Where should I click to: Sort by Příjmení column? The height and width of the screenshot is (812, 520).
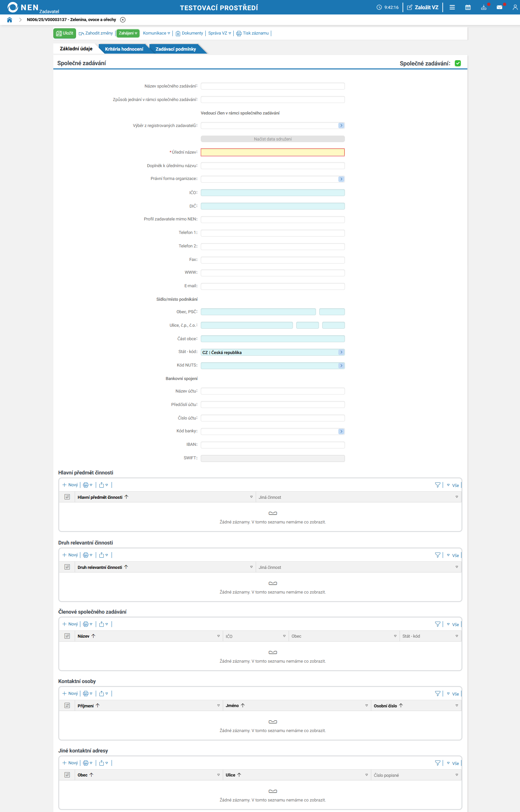pyautogui.click(x=89, y=706)
